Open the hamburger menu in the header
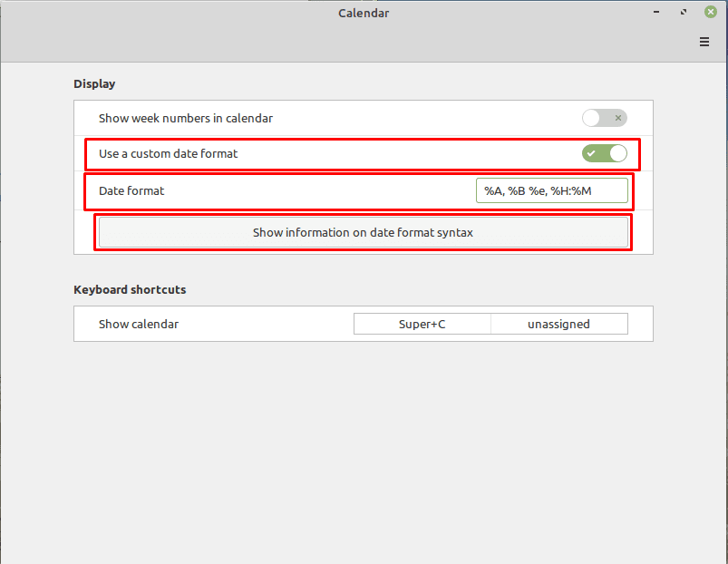 [x=704, y=42]
